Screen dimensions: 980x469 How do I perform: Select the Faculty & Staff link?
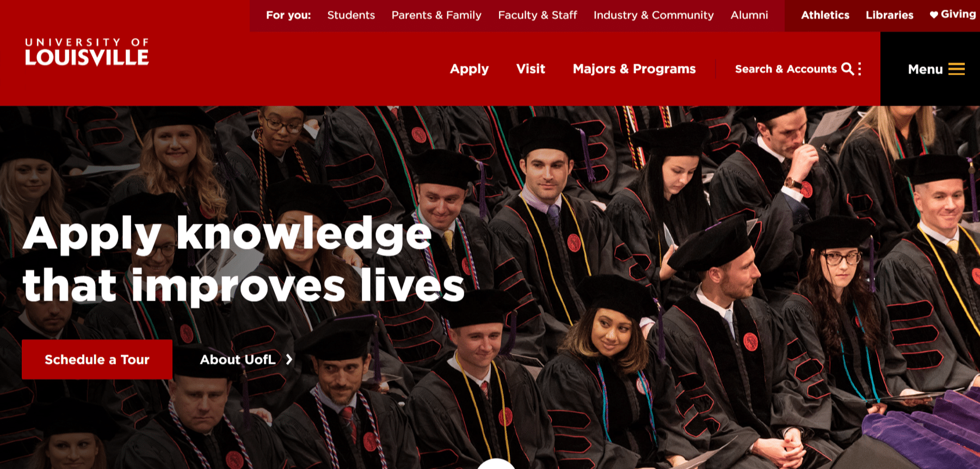point(538,15)
